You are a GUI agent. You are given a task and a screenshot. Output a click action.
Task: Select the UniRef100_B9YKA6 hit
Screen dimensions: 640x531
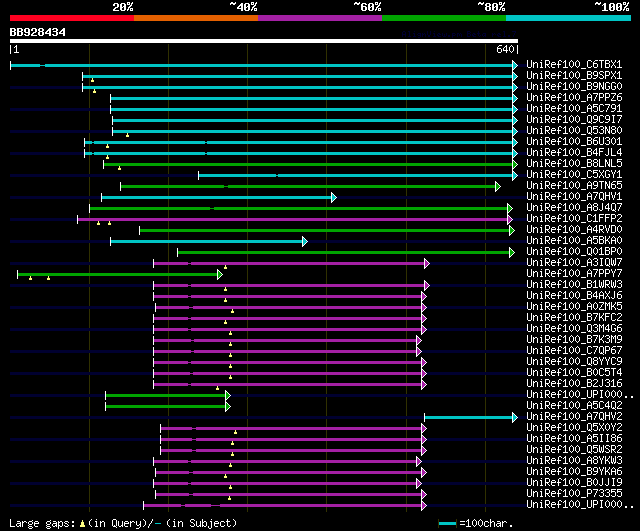point(574,472)
